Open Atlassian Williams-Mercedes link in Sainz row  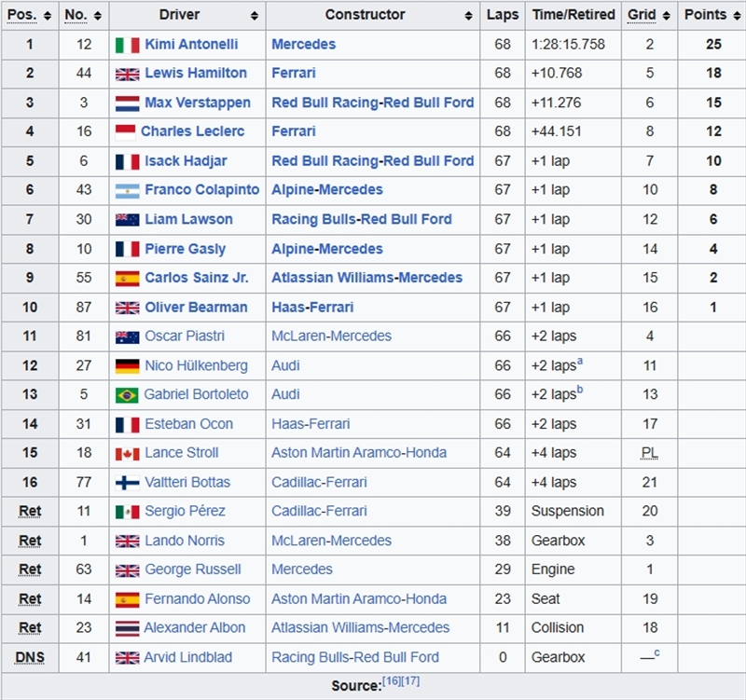tap(366, 277)
